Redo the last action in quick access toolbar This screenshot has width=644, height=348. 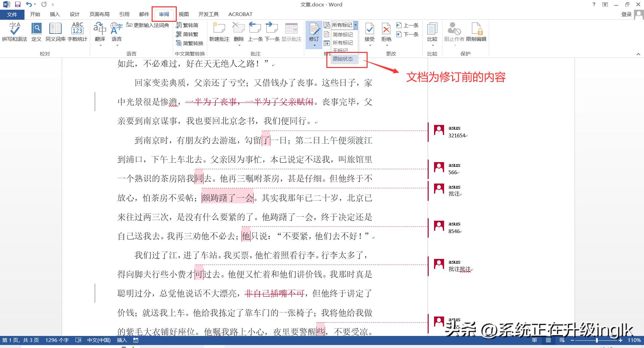click(x=44, y=4)
